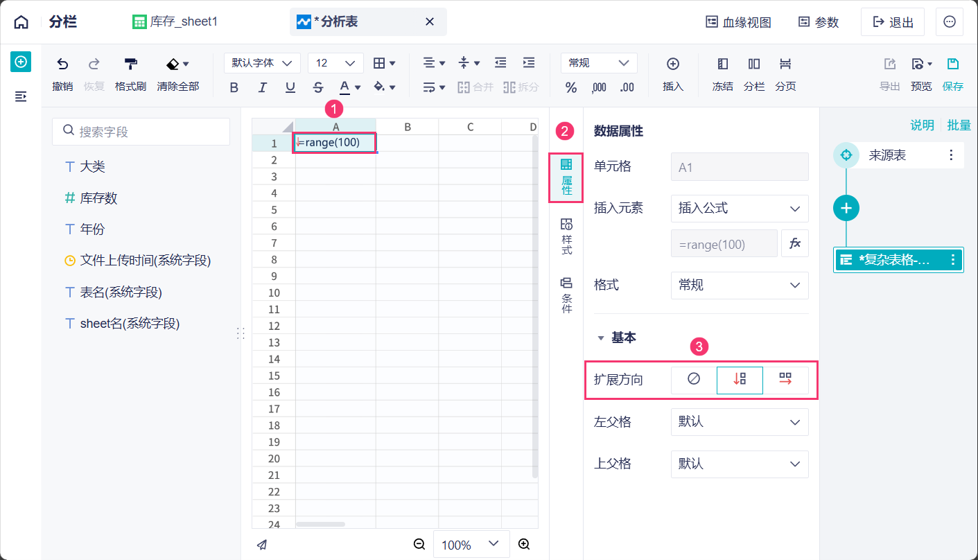Open the fill color bucket picker
The height and width of the screenshot is (560, 978).
385,87
